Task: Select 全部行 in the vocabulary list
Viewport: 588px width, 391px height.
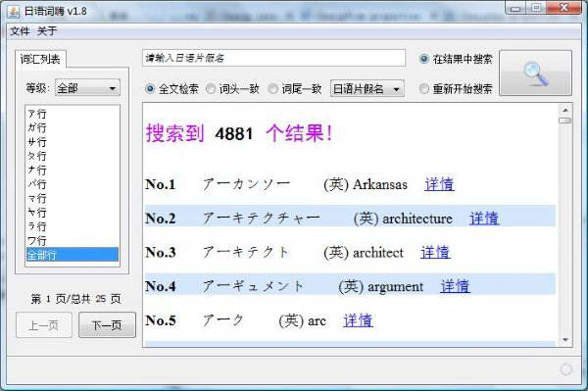Action: (x=73, y=255)
